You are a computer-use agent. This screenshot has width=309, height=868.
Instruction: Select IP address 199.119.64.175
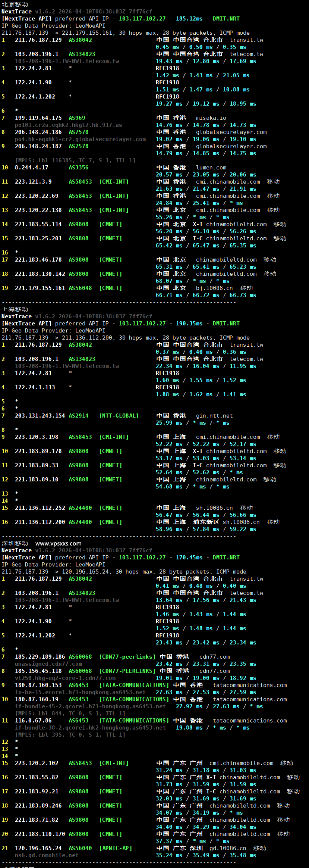click(x=38, y=118)
